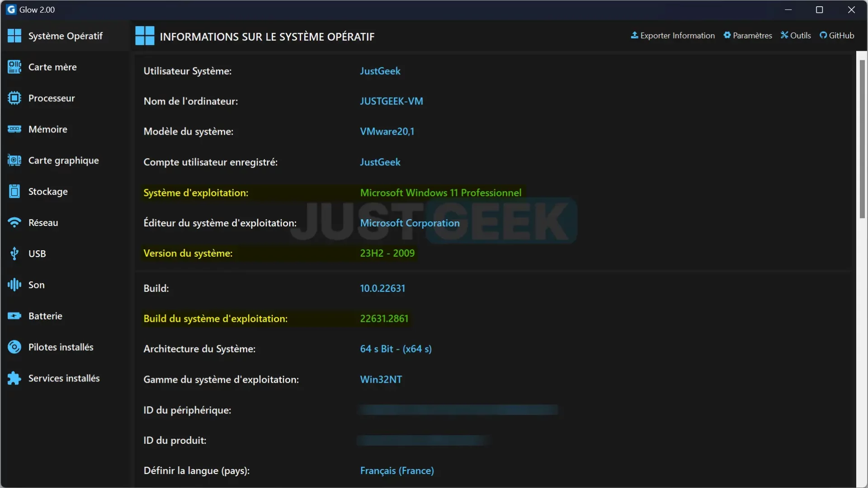Click Exporter Information button
This screenshot has width=868, height=488.
pyautogui.click(x=673, y=35)
